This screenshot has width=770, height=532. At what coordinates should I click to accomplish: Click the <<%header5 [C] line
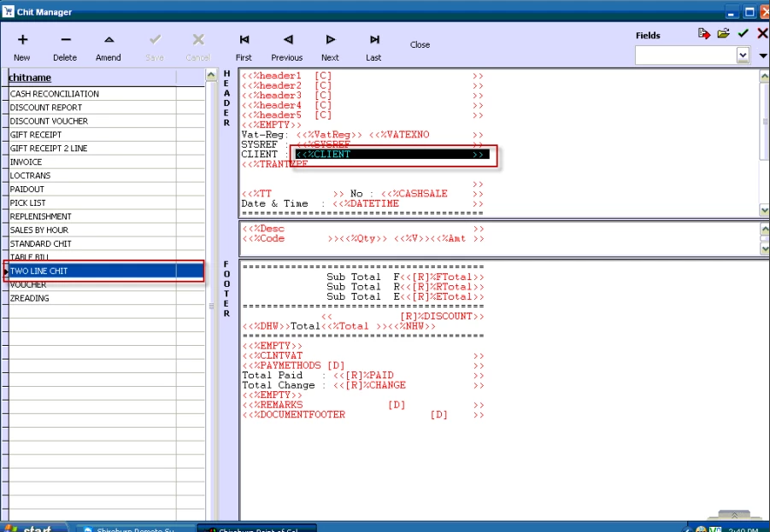pyautogui.click(x=362, y=115)
